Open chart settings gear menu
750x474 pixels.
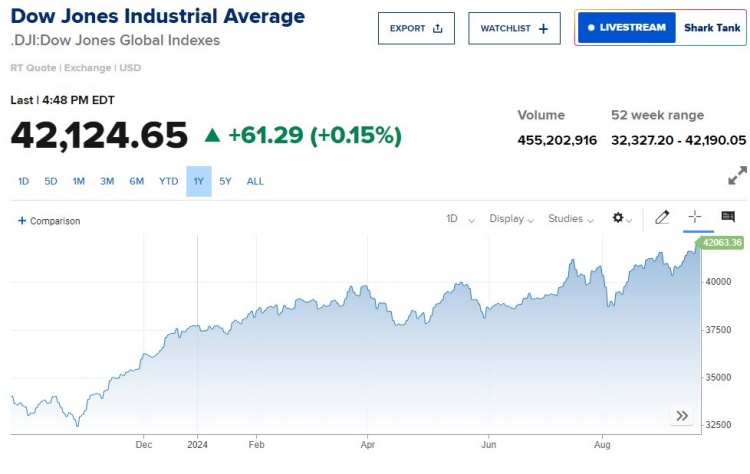(x=621, y=218)
